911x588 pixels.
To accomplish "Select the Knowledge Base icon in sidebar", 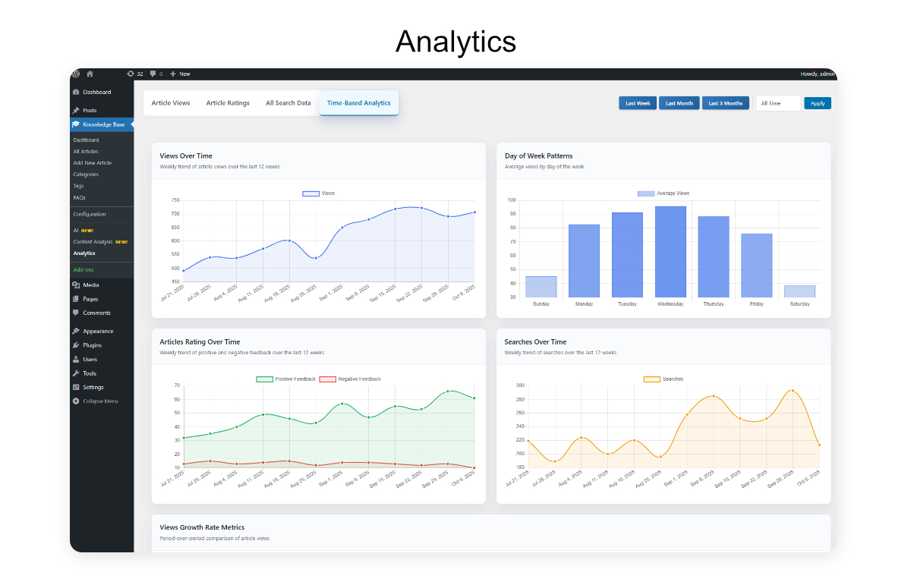I will point(77,124).
